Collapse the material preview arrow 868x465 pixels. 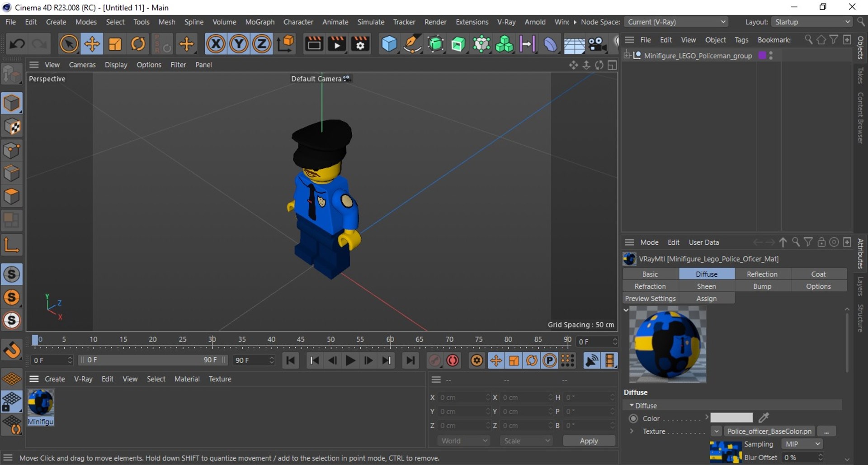626,310
